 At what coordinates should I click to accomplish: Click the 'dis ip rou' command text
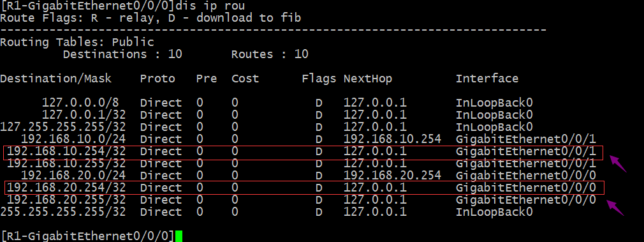210,5
